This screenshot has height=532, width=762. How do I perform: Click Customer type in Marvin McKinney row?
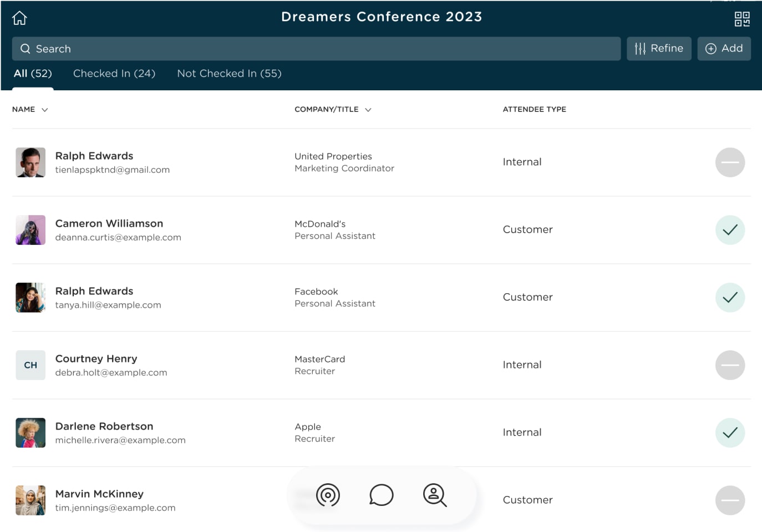tap(527, 500)
